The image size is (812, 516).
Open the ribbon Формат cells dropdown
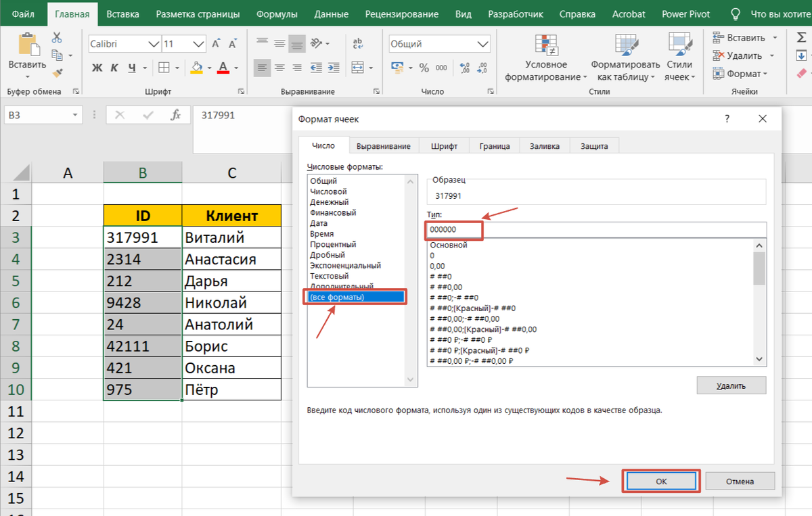coord(741,73)
